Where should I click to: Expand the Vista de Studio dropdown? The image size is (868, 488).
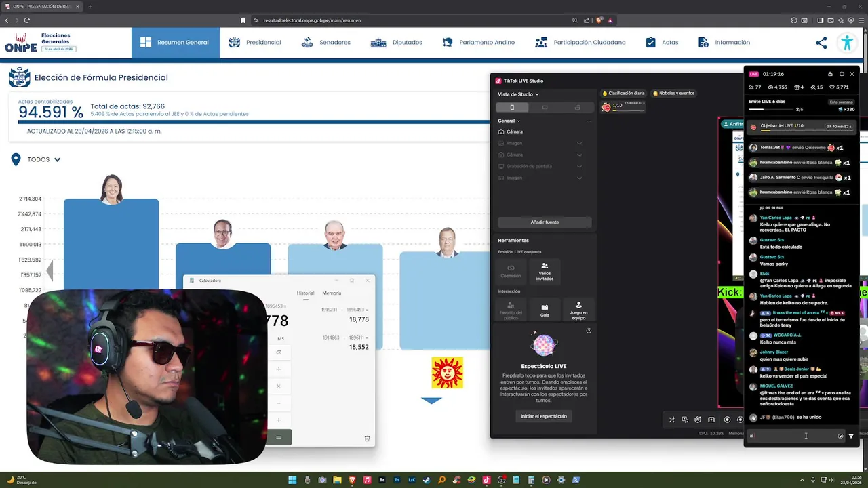click(x=518, y=94)
